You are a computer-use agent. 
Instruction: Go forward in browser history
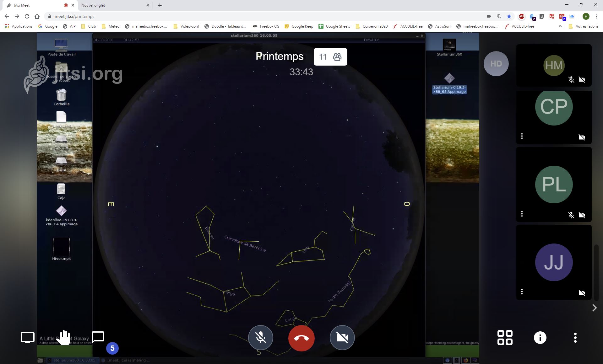(x=17, y=16)
